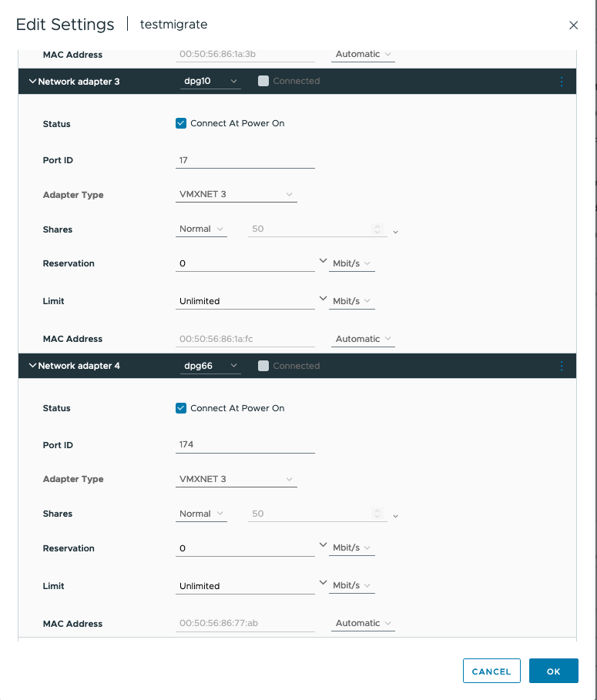Open Network adapter 4 Limit value chevron

(323, 584)
